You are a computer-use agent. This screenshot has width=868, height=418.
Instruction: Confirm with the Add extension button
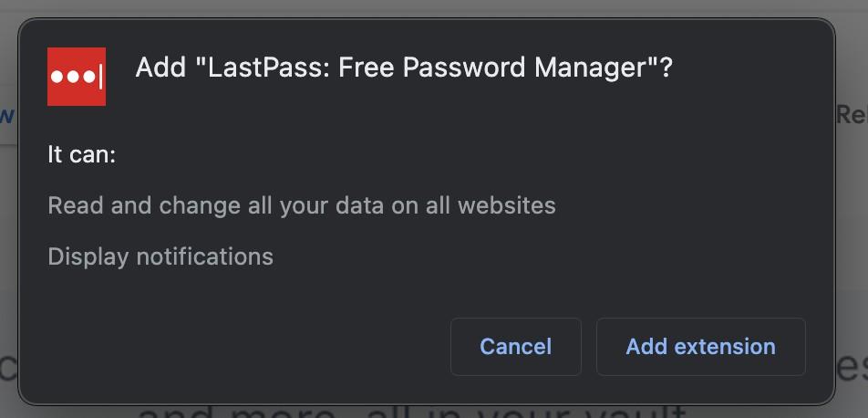700,347
